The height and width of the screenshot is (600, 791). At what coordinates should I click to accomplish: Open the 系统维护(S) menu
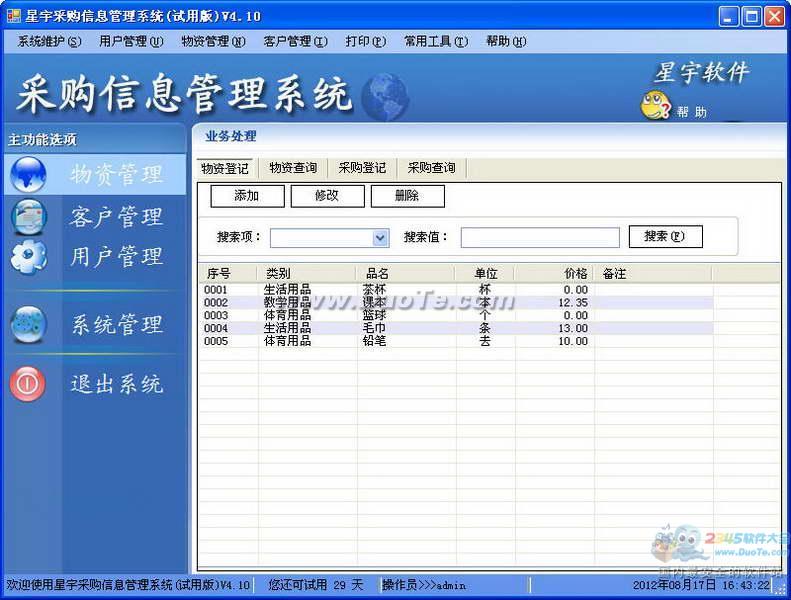click(49, 41)
